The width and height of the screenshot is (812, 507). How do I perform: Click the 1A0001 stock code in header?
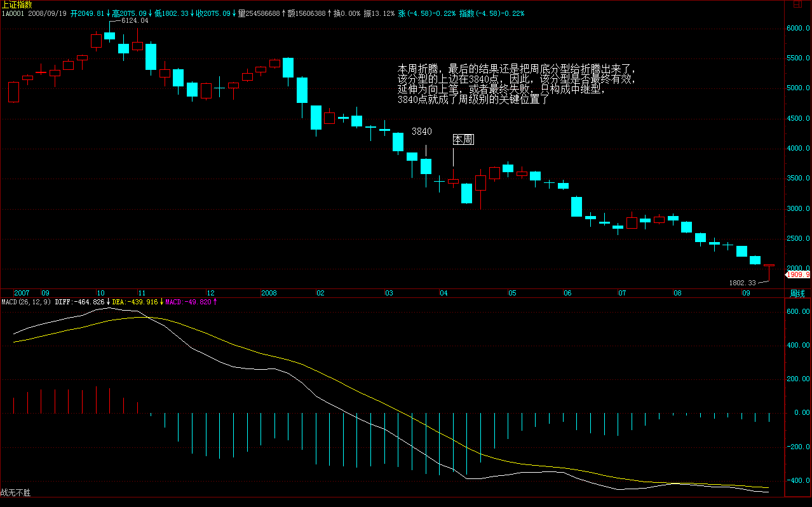[x=13, y=13]
